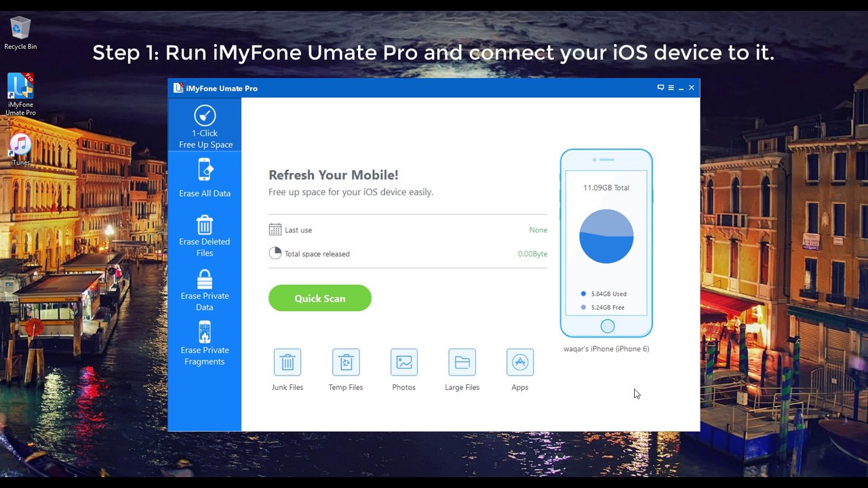Screen dimensions: 868x488
Task: Click the '5.84GB Used' legend entry
Action: (604, 294)
